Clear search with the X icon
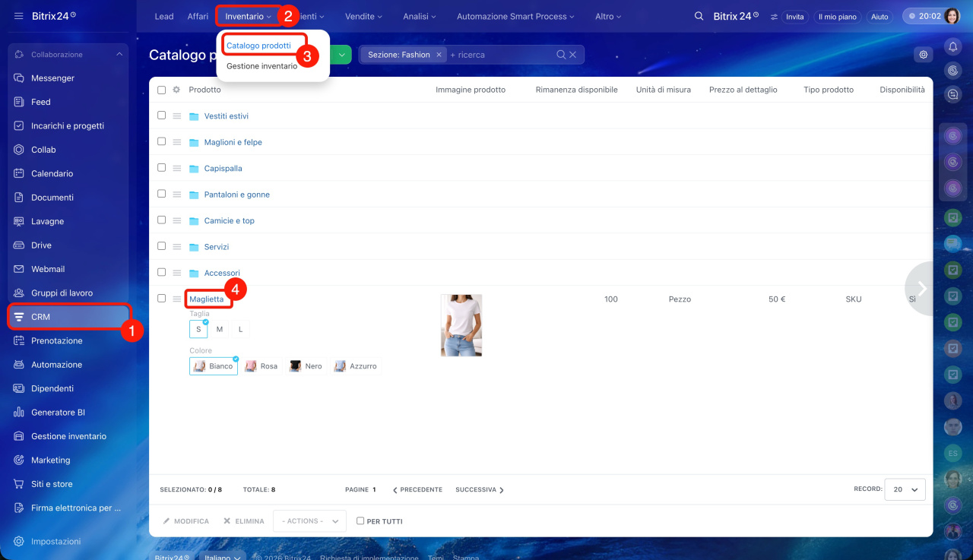This screenshot has height=560, width=973. (x=573, y=55)
